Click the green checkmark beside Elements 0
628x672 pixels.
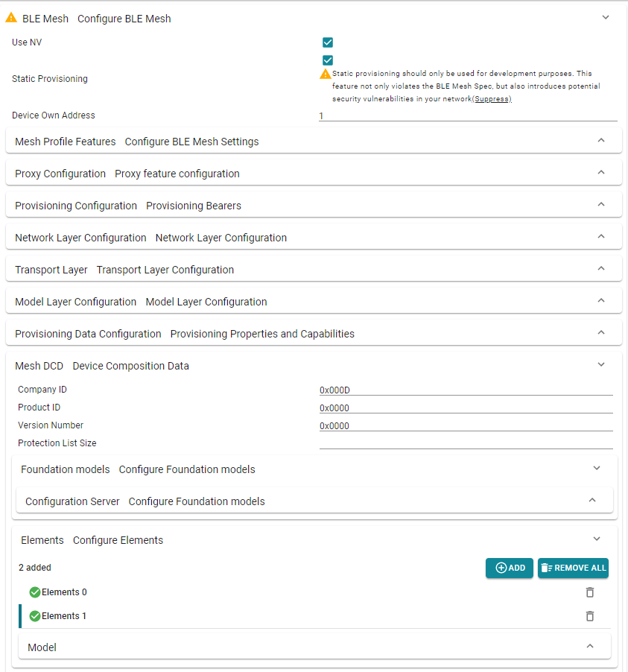pyautogui.click(x=35, y=592)
